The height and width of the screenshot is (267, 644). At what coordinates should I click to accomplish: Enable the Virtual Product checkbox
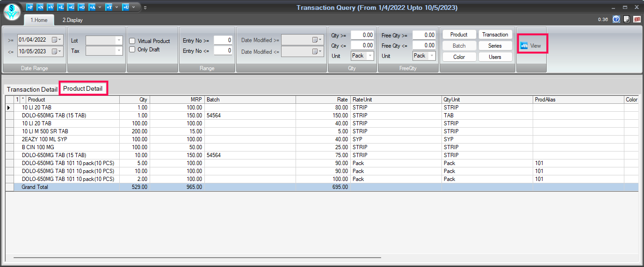pos(132,41)
